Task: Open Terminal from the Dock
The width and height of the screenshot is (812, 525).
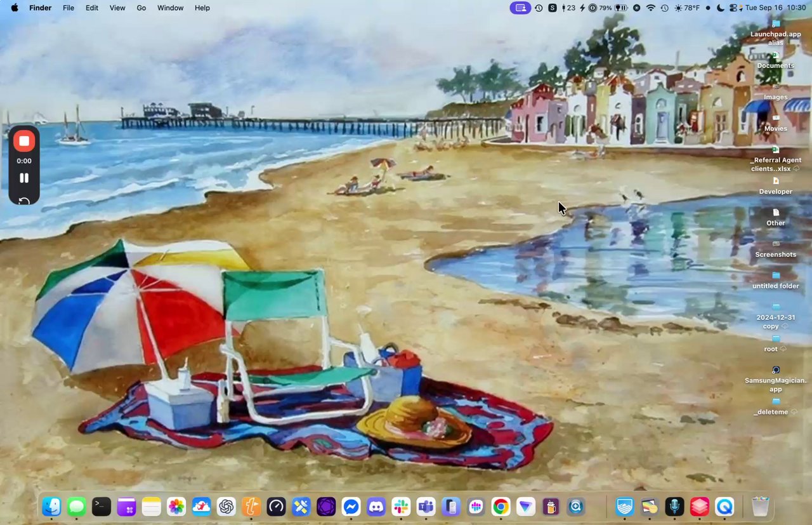Action: [x=101, y=507]
